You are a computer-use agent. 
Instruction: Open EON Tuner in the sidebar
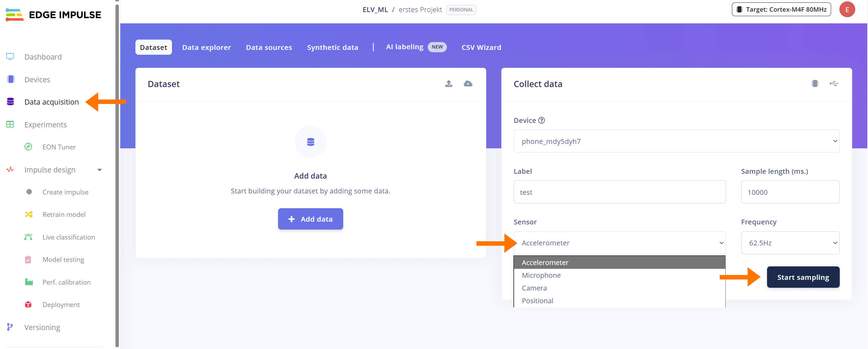(x=59, y=147)
